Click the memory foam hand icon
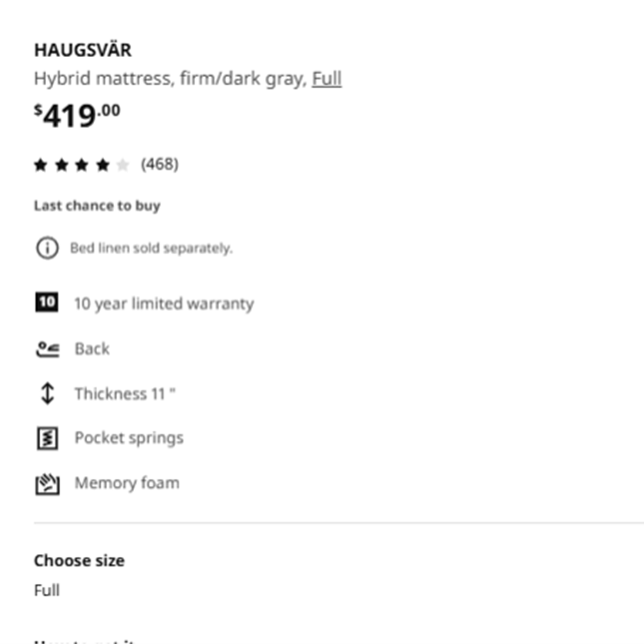The image size is (644, 644). pos(47,484)
